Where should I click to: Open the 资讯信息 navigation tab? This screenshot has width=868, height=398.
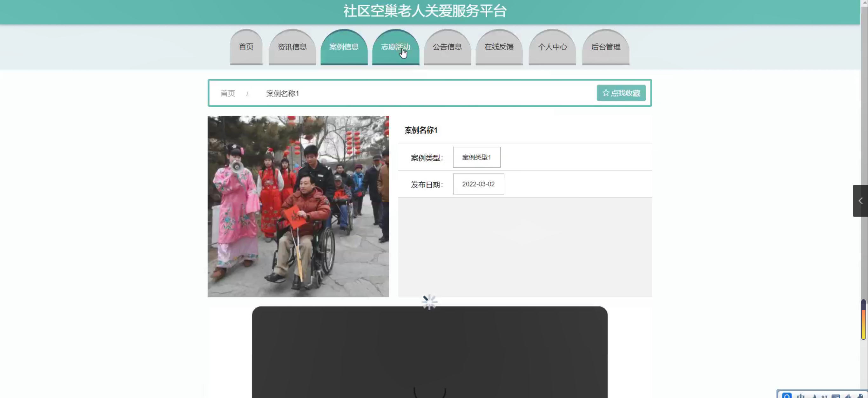tap(292, 47)
